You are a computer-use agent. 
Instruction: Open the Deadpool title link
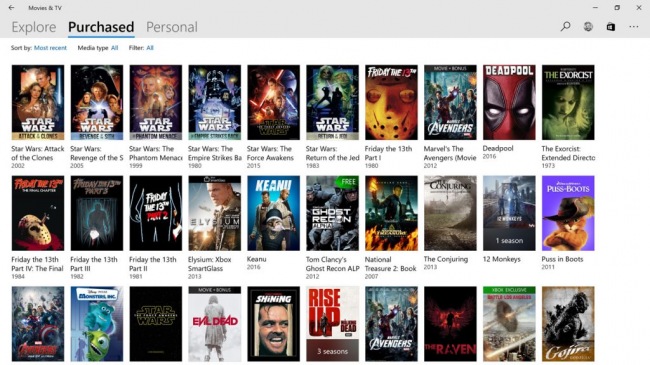498,148
